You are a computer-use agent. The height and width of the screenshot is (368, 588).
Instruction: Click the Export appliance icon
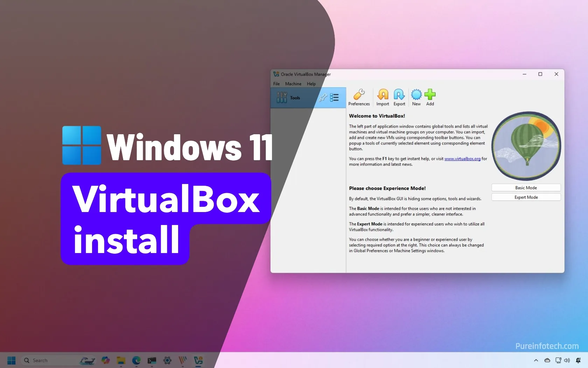tap(399, 97)
